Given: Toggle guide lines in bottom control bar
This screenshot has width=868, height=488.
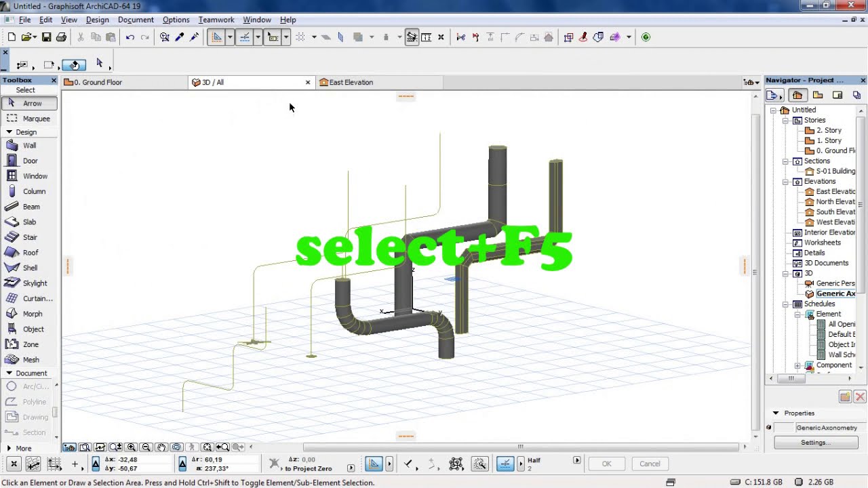Looking at the screenshot, I should pos(374,464).
